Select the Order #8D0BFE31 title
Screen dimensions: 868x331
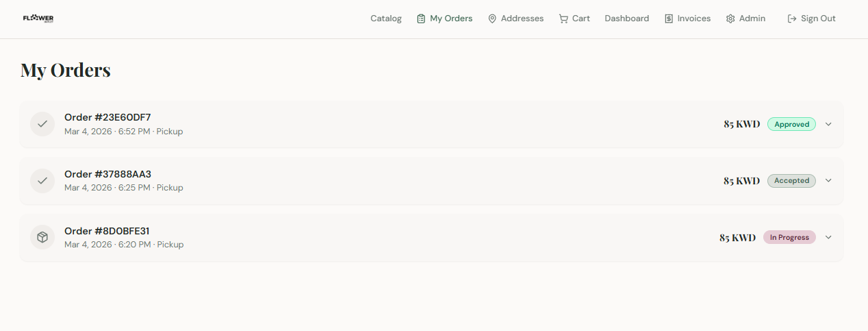click(x=107, y=231)
